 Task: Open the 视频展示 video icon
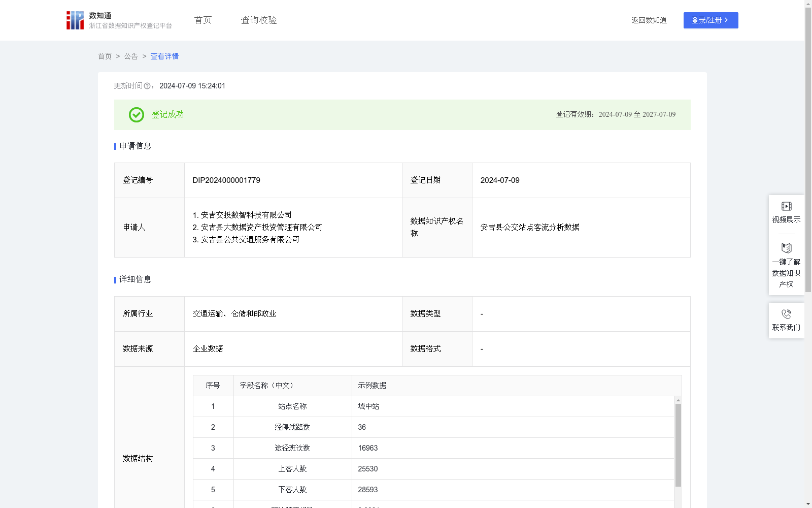click(786, 206)
